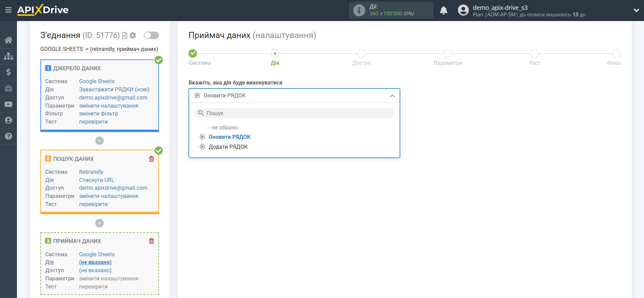Image resolution: width=644 pixels, height=298 pixels.
Task: Click the actions info icon
Action: (x=359, y=10)
